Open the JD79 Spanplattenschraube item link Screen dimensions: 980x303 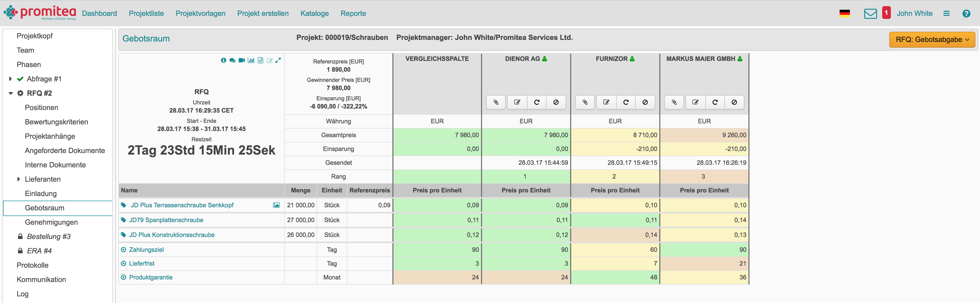click(x=166, y=220)
